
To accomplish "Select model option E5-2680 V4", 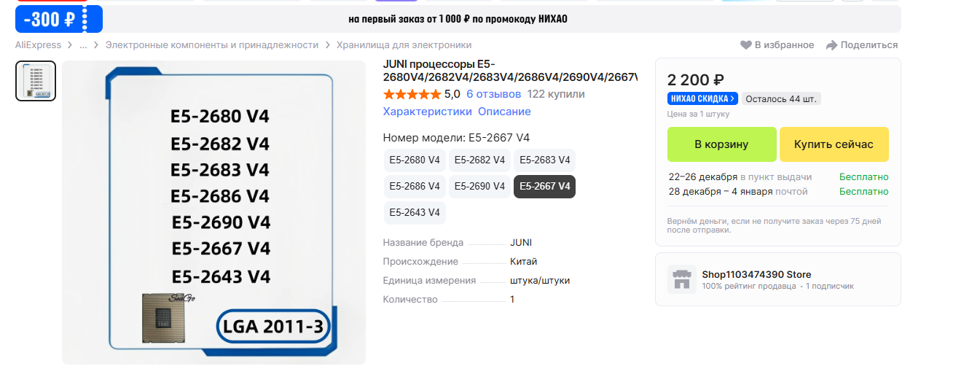I will click(x=415, y=160).
